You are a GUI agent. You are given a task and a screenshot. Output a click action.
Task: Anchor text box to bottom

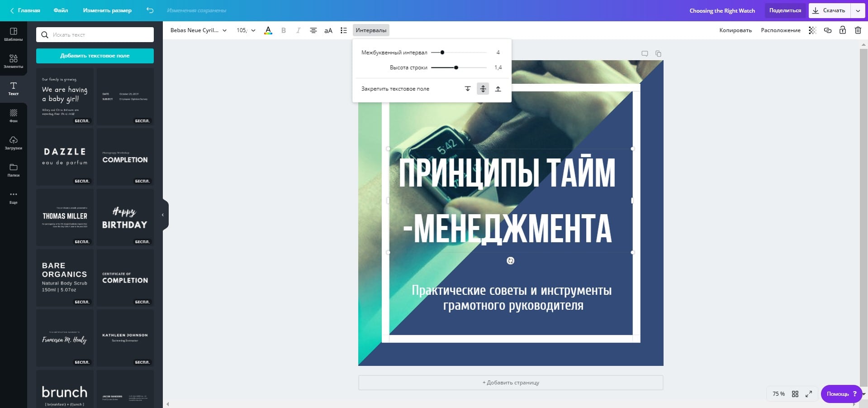(x=498, y=89)
